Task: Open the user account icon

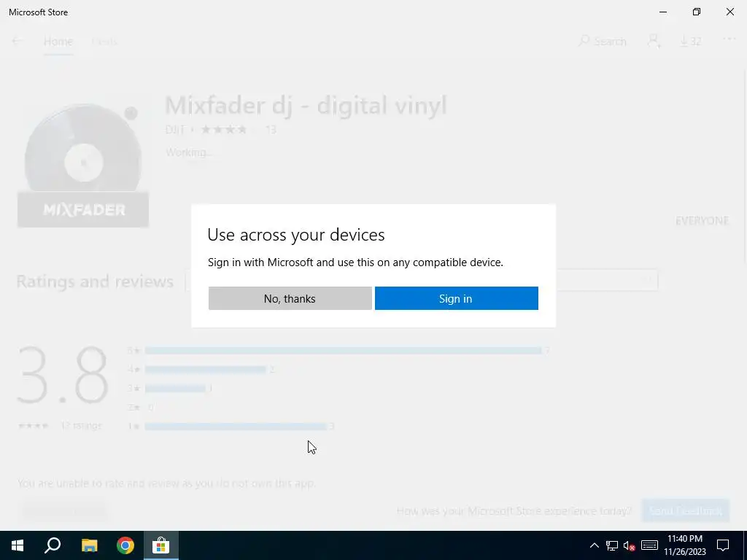Action: (654, 42)
